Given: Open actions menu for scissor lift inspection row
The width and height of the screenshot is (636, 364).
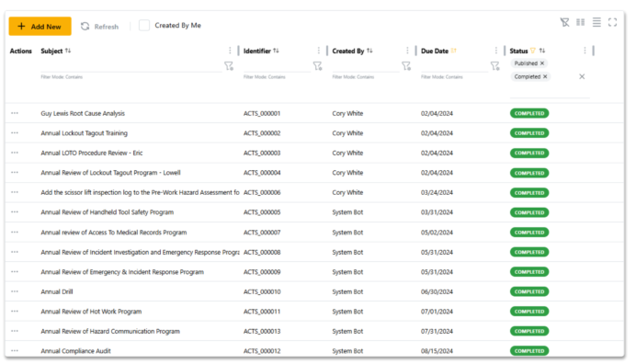Looking at the screenshot, I should [15, 192].
